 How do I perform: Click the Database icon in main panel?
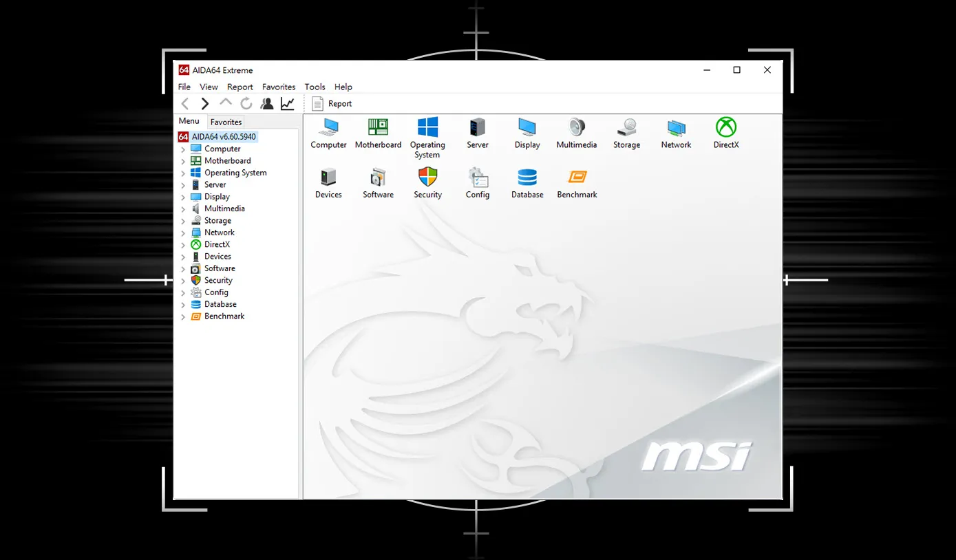coord(527,177)
